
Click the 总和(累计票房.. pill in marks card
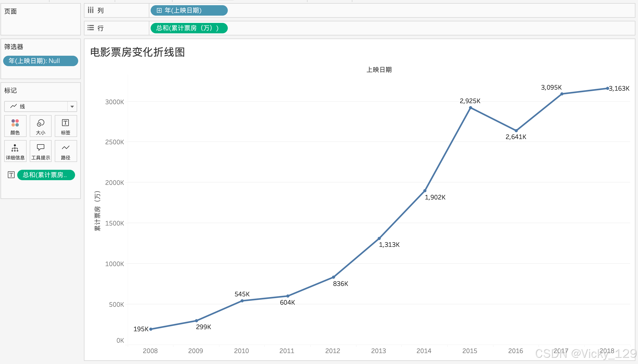(46, 175)
